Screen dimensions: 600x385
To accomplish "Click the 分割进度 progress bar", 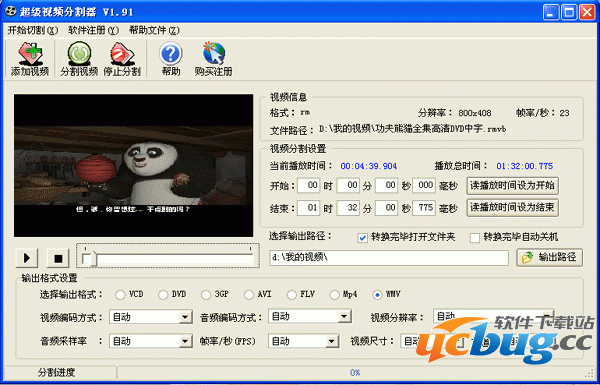I will [354, 372].
